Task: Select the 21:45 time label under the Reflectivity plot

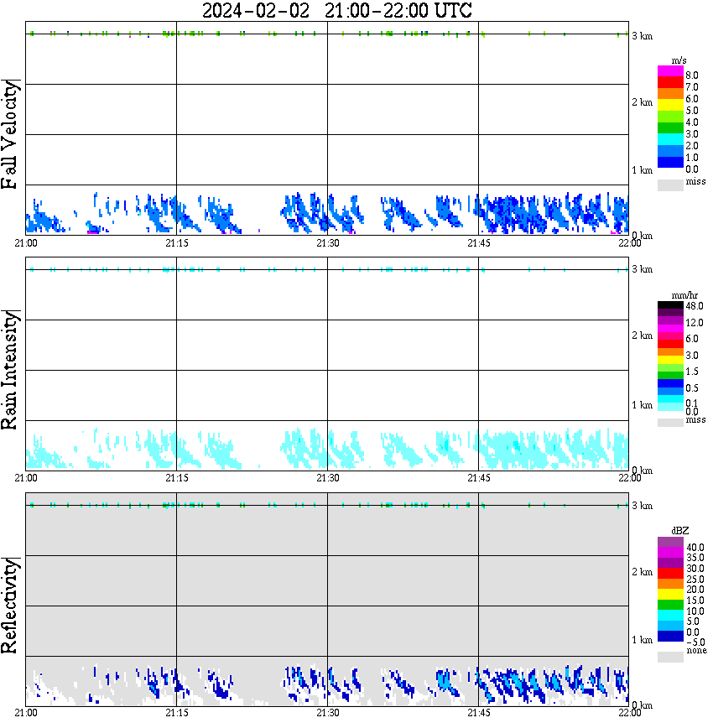Action: [x=479, y=713]
